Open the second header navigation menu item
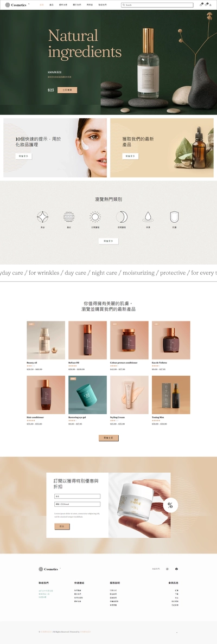The image size is (217, 644). (52, 5)
